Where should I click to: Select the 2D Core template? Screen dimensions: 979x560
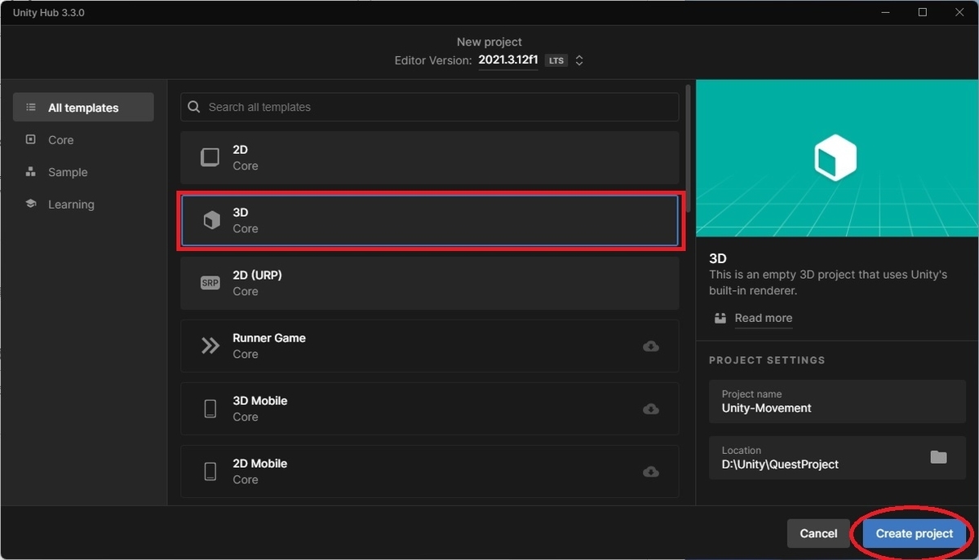pyautogui.click(x=429, y=157)
